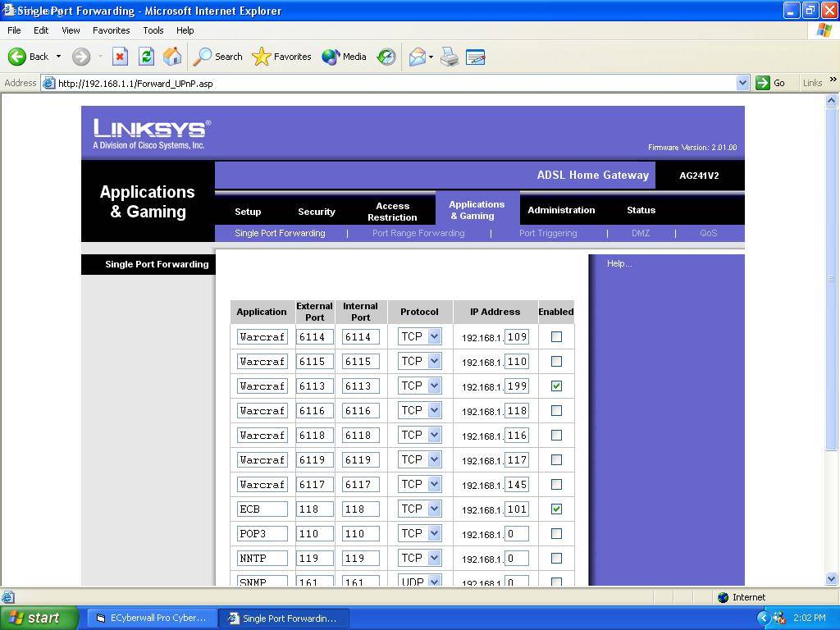
Task: Refresh the page with the green arrows icon
Action: (146, 57)
